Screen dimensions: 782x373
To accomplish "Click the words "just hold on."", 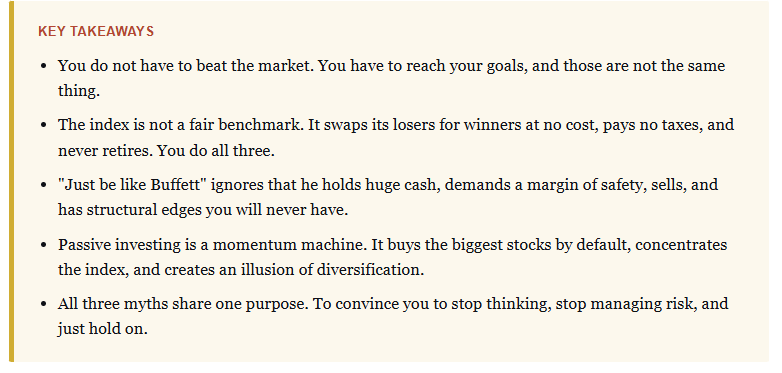I will point(103,329).
